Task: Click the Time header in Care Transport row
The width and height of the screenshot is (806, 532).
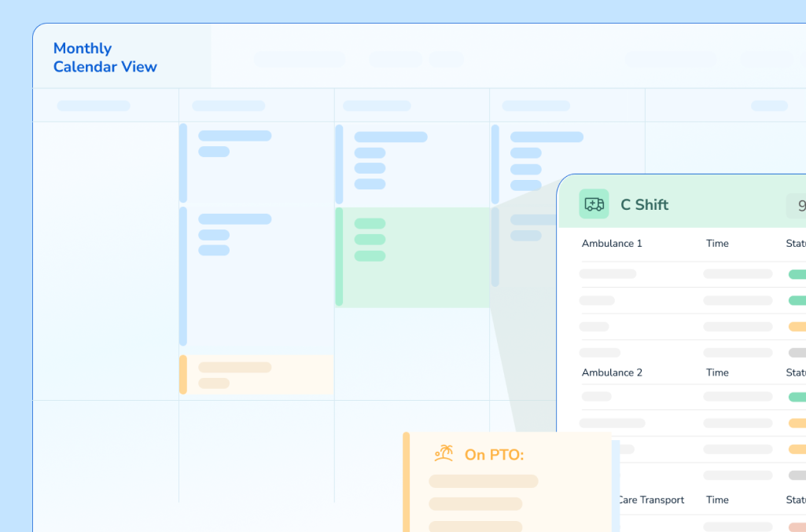Action: click(717, 500)
